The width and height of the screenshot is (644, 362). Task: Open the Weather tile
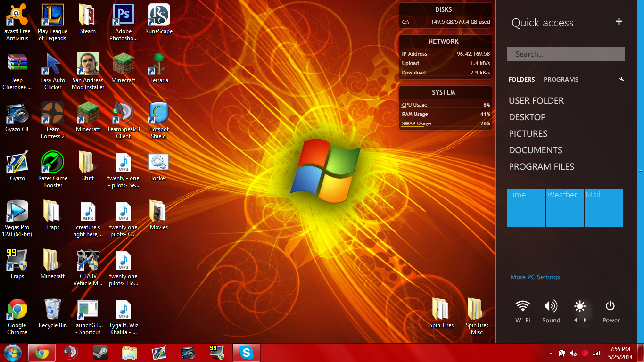tap(565, 207)
